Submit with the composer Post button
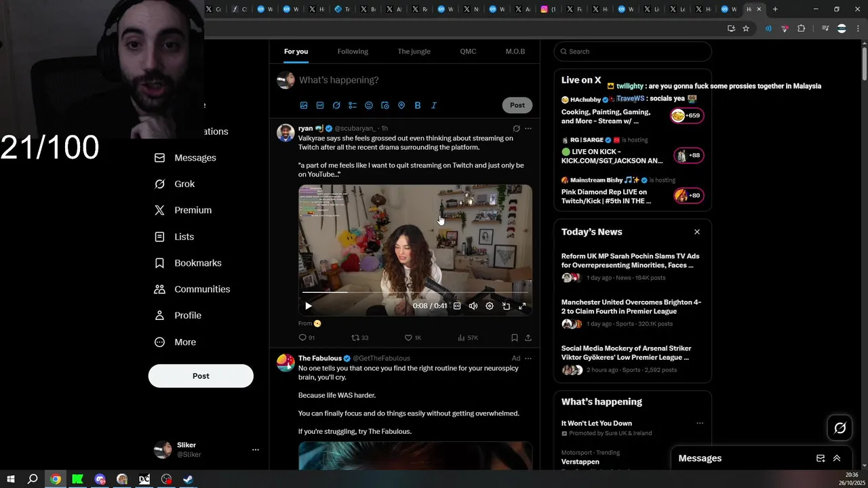This screenshot has width=868, height=488. 517,105
